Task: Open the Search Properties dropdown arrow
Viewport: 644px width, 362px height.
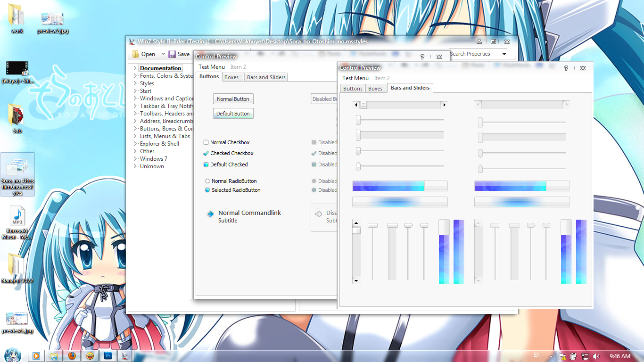Action: click(x=504, y=54)
